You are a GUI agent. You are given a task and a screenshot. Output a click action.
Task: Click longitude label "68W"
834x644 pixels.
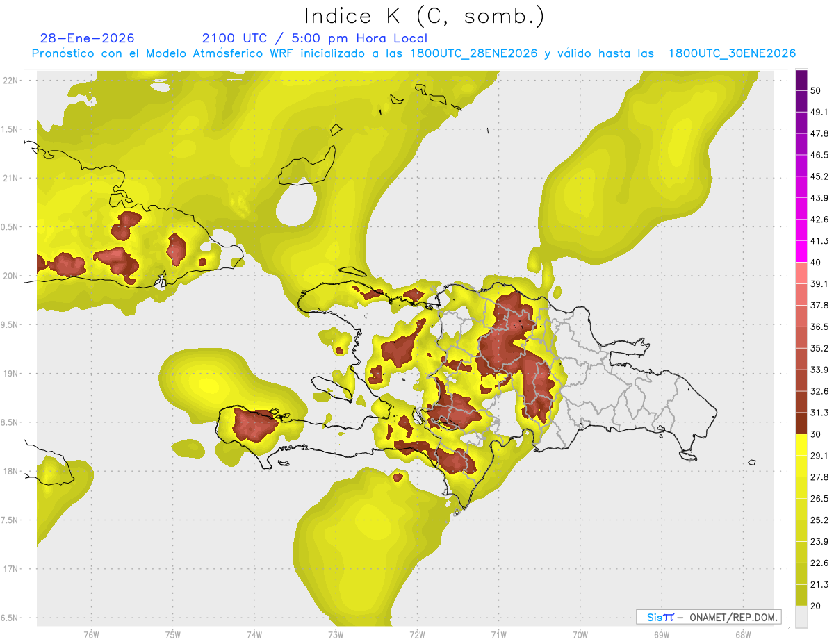click(x=743, y=635)
